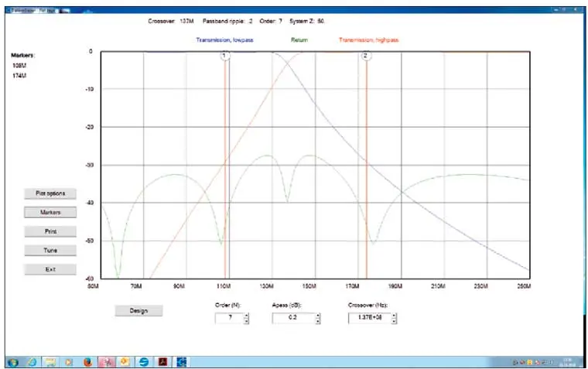The width and height of the screenshot is (588, 369).
Task: Select marker 1 circle on the plot
Action: 224,56
